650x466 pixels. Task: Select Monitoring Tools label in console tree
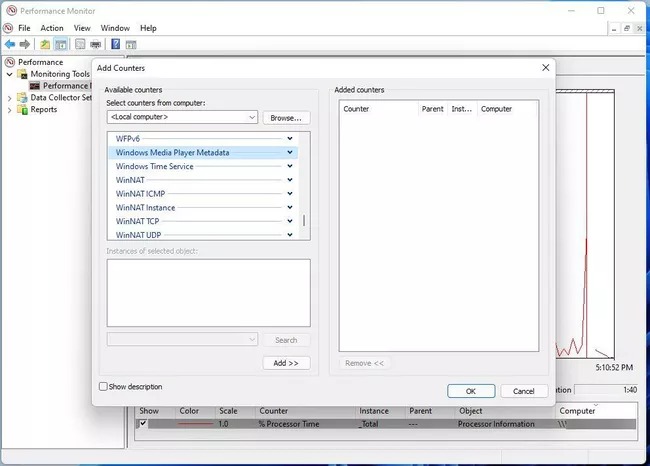[60, 74]
